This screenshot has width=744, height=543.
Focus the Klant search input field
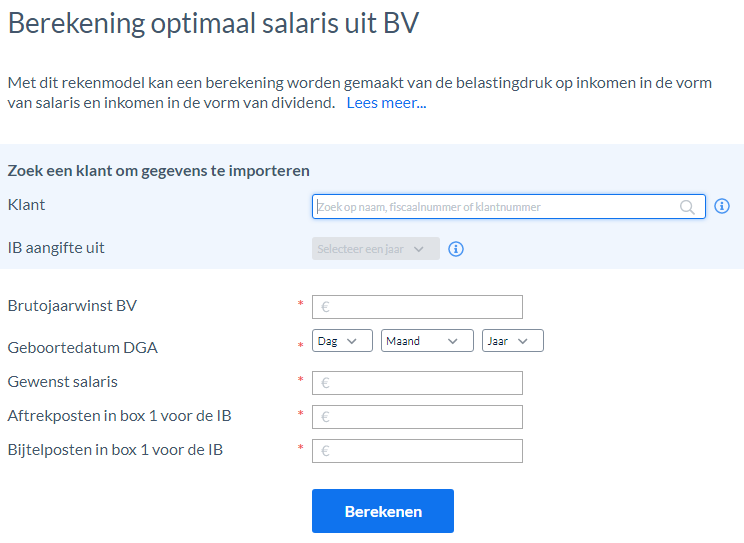509,206
